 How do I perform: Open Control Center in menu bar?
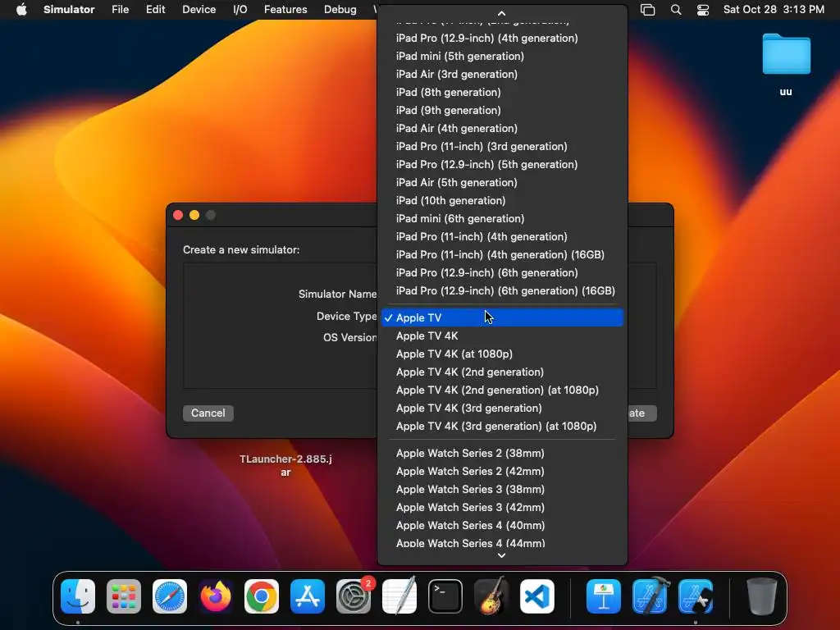(x=703, y=10)
